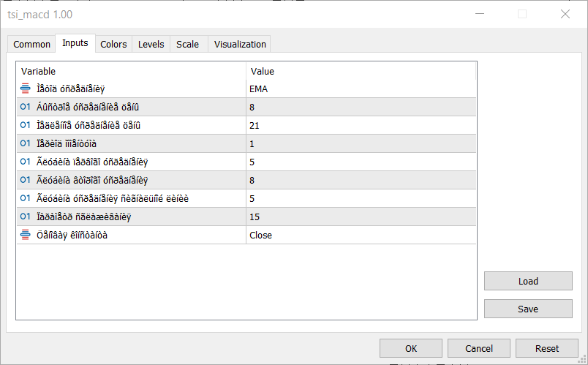Click the Cancel button
Screen dimensions: 588x365
point(479,349)
